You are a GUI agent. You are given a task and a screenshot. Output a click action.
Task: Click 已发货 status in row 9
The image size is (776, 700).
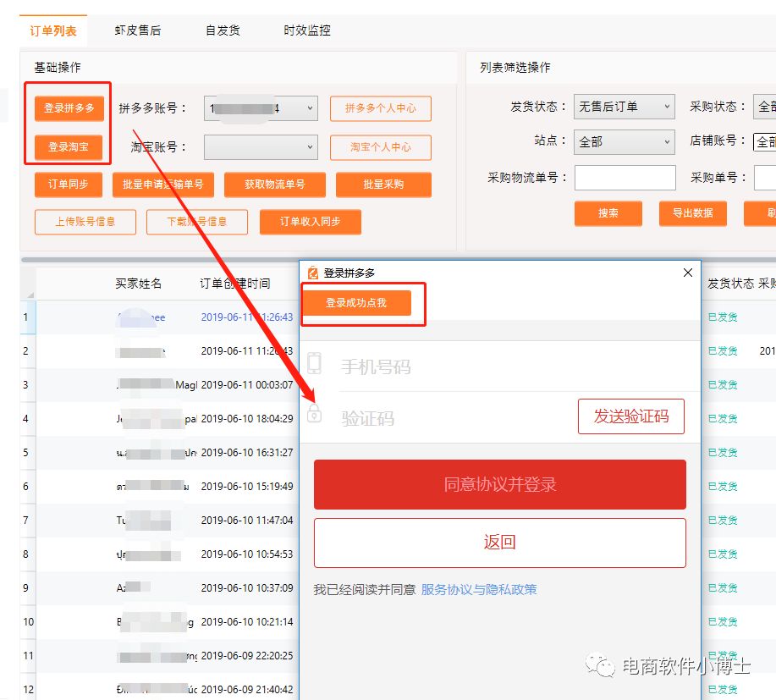(723, 588)
